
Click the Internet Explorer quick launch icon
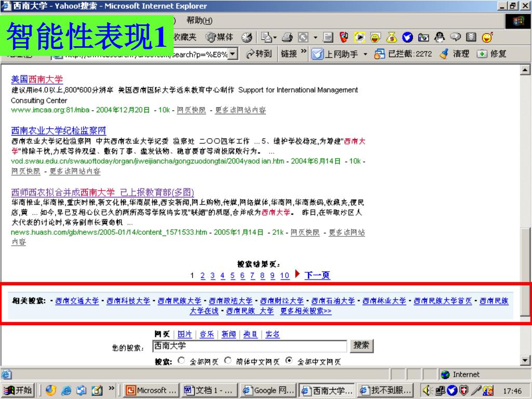click(x=66, y=391)
